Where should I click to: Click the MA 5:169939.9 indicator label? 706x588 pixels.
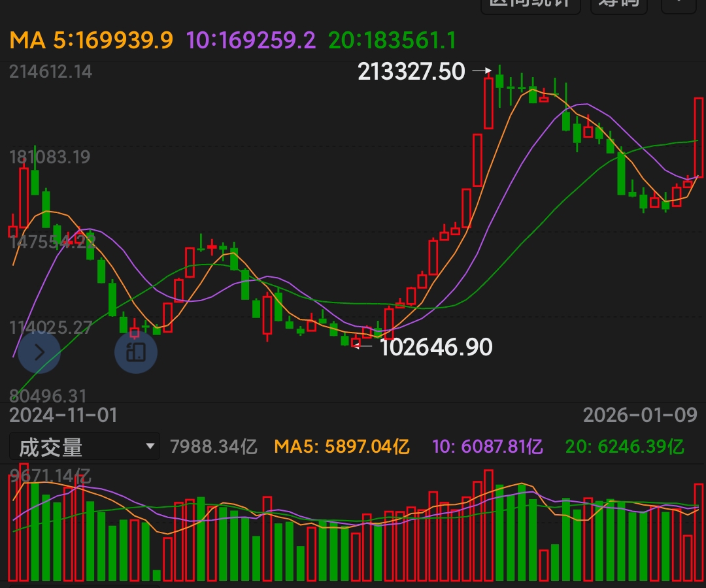click(91, 41)
